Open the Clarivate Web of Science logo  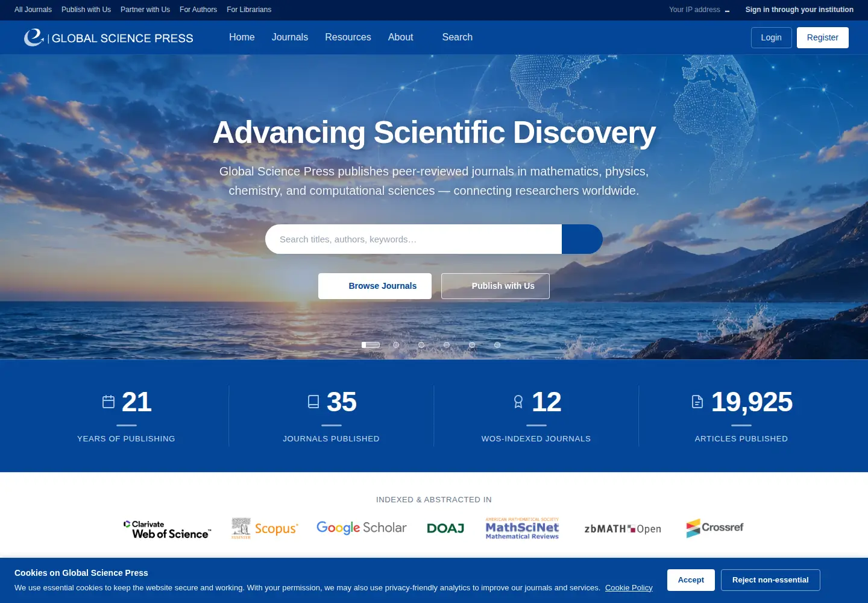[168, 529]
